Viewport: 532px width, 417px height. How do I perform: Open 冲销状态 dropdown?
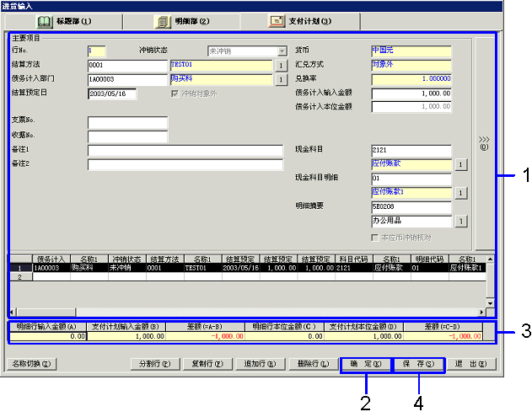pyautogui.click(x=282, y=51)
